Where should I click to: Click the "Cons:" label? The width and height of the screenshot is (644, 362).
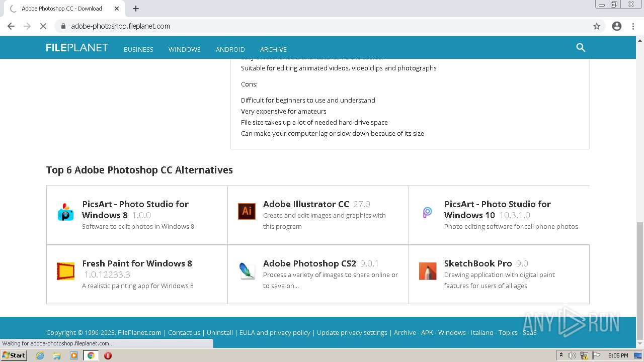click(x=249, y=84)
